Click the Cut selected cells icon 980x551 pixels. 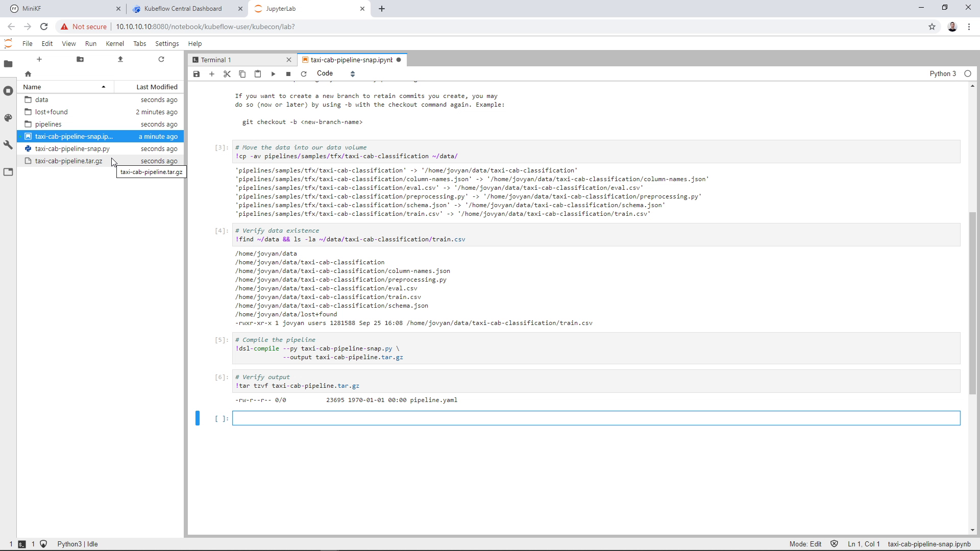[227, 73]
